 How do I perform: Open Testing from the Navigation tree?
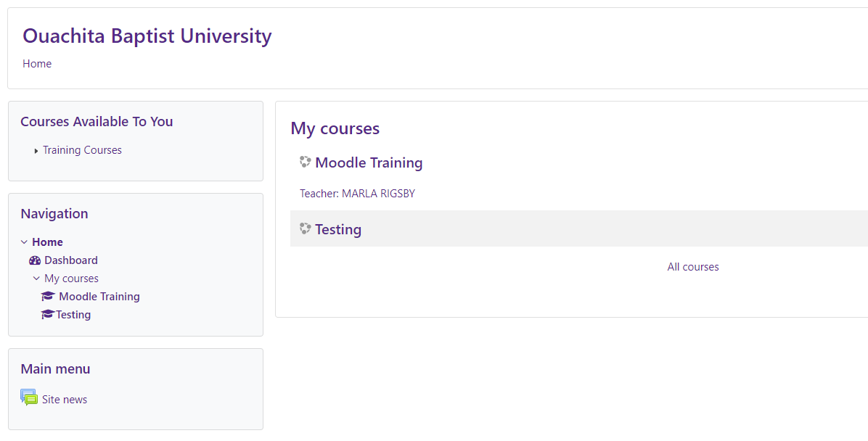(x=73, y=314)
